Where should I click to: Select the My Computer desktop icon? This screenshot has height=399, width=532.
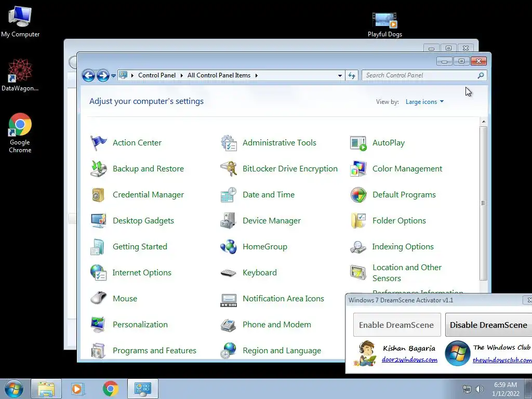(x=20, y=22)
